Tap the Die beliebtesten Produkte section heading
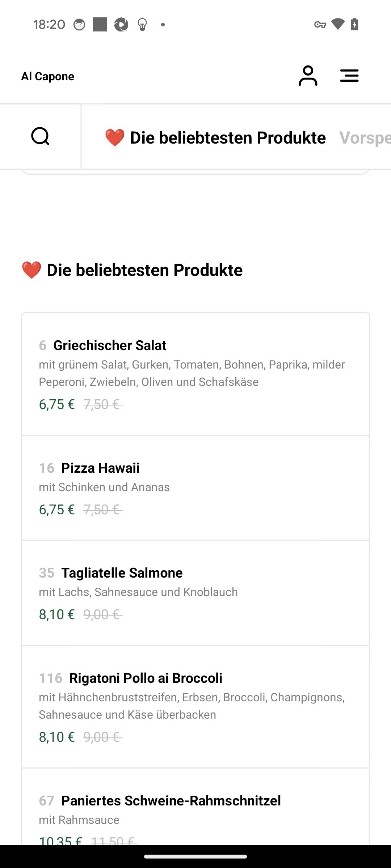The height and width of the screenshot is (868, 391). [132, 270]
